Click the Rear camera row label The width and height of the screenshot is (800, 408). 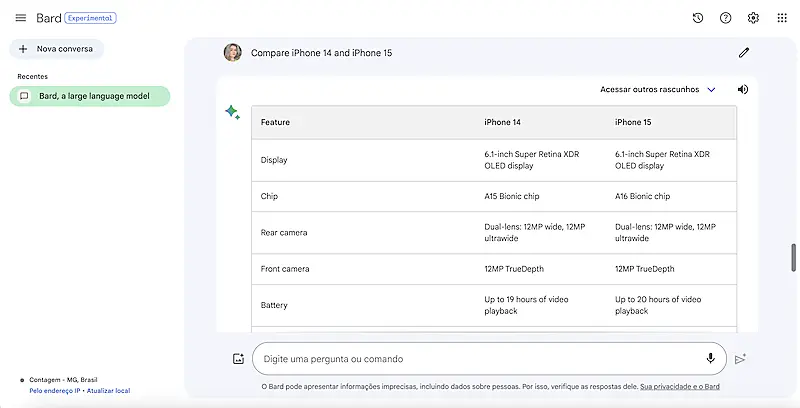tap(284, 233)
